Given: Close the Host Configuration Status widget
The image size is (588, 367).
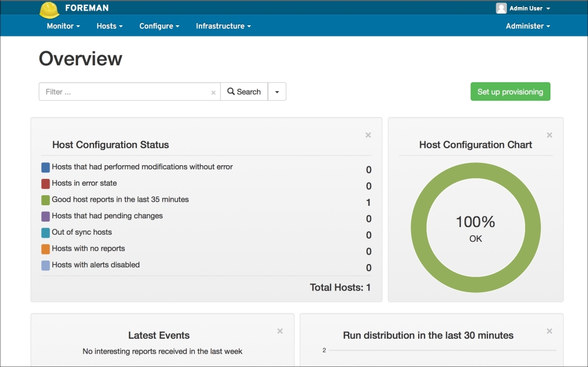Looking at the screenshot, I should pyautogui.click(x=368, y=135).
